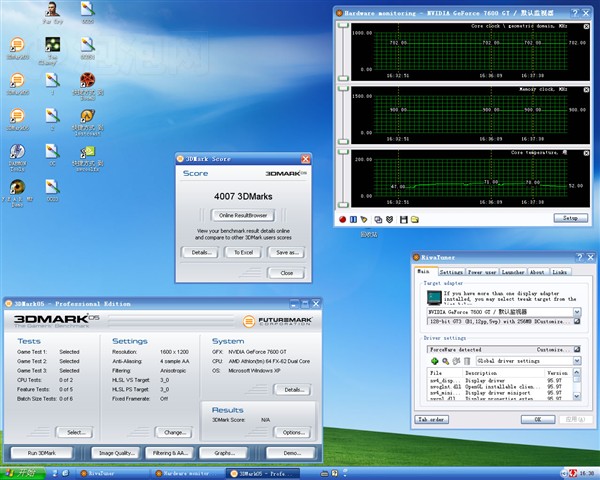This screenshot has width=600, height=480.
Task: Open the log folder with the yellow folder icon
Action: pos(415,219)
